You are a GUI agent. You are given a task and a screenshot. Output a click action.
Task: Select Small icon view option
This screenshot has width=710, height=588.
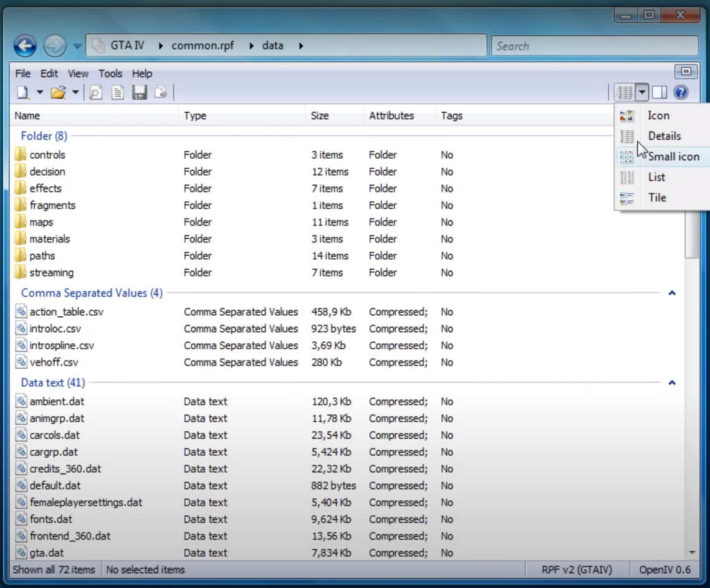pos(673,156)
